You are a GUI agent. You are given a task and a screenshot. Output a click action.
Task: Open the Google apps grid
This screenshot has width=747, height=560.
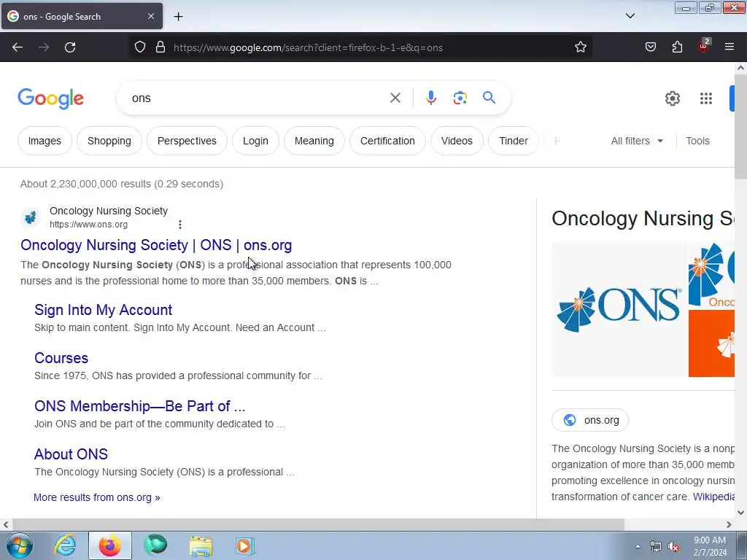click(706, 98)
